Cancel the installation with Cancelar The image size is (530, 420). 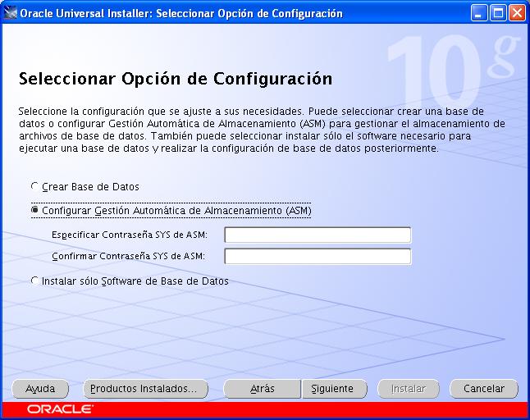(x=484, y=389)
